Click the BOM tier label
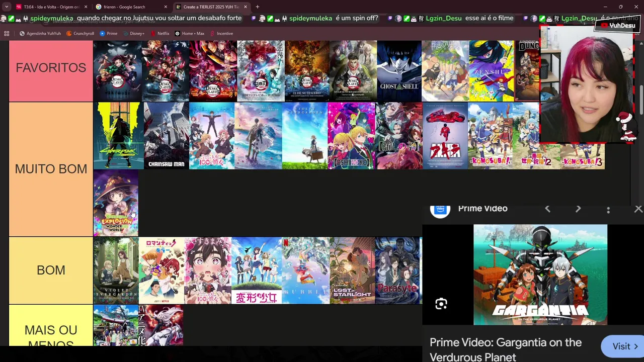Screen dimensions: 644x362 tap(51, 270)
